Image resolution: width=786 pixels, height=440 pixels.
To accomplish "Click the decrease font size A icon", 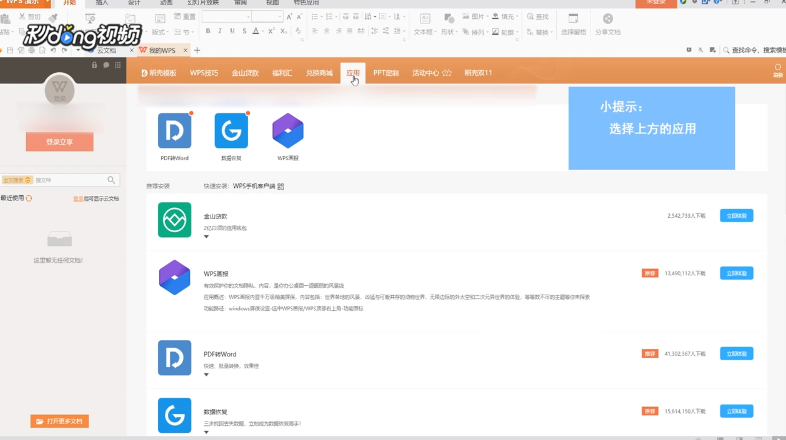I will tap(299, 17).
